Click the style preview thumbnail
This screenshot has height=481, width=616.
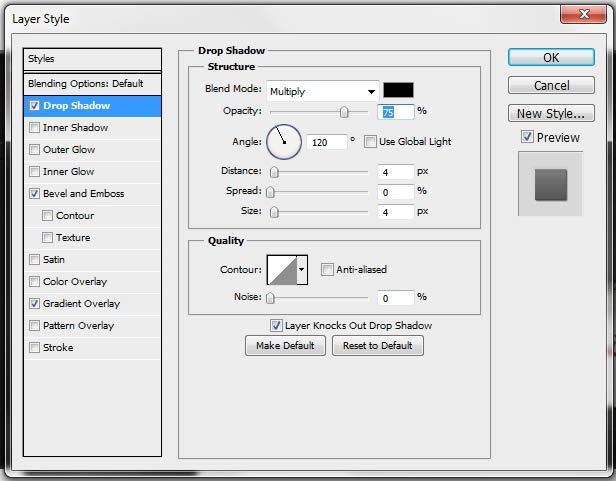pos(550,184)
